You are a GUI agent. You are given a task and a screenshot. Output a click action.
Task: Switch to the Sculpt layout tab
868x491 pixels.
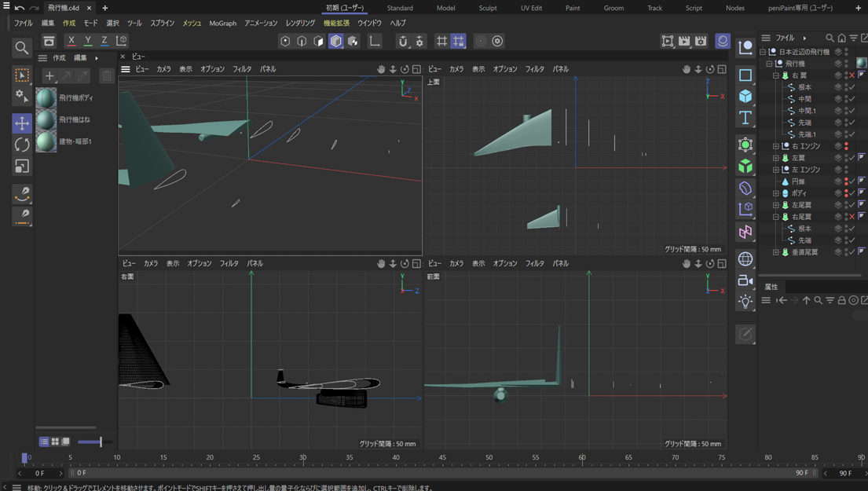pyautogui.click(x=487, y=8)
